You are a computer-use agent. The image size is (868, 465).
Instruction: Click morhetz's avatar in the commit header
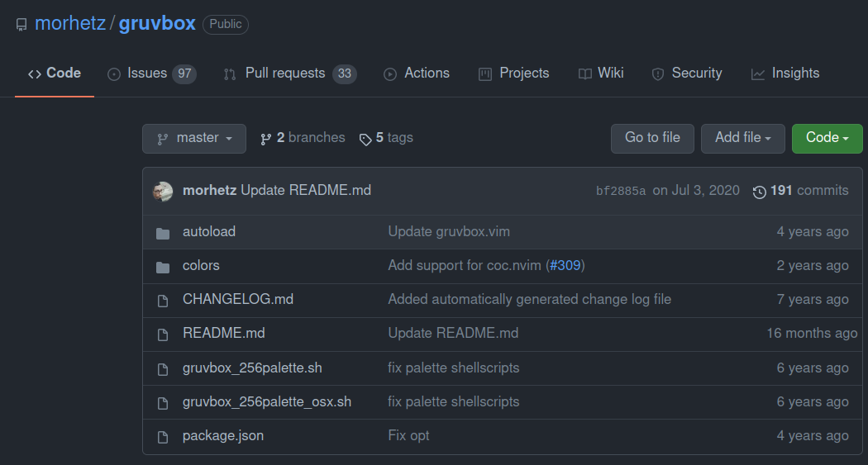[163, 192]
